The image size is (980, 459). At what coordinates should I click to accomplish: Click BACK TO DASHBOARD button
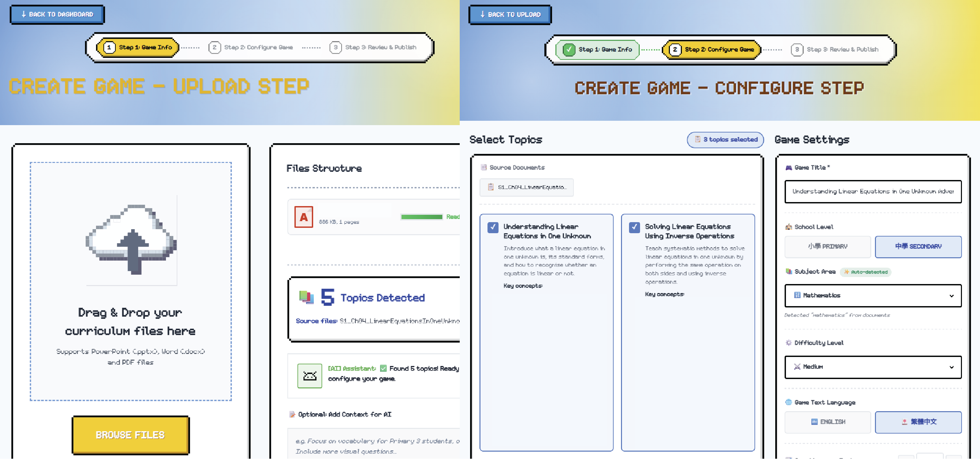pyautogui.click(x=58, y=14)
